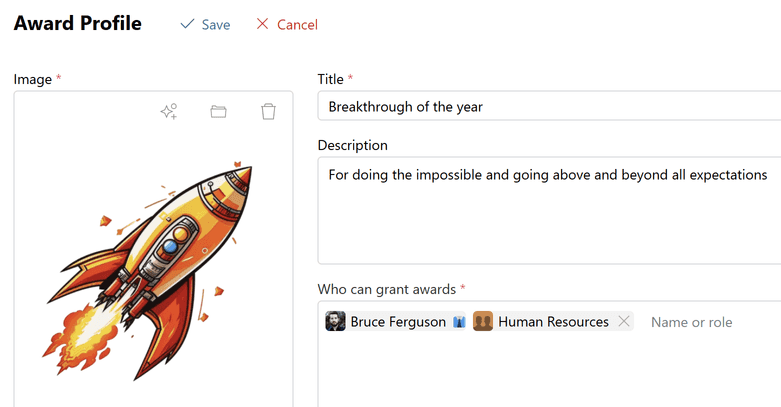The image size is (781, 407).
Task: Click the Human Resources group icon
Action: (483, 321)
